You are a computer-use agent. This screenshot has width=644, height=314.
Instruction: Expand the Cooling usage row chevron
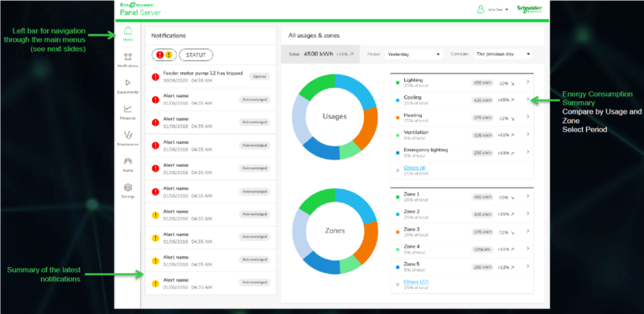click(x=527, y=99)
